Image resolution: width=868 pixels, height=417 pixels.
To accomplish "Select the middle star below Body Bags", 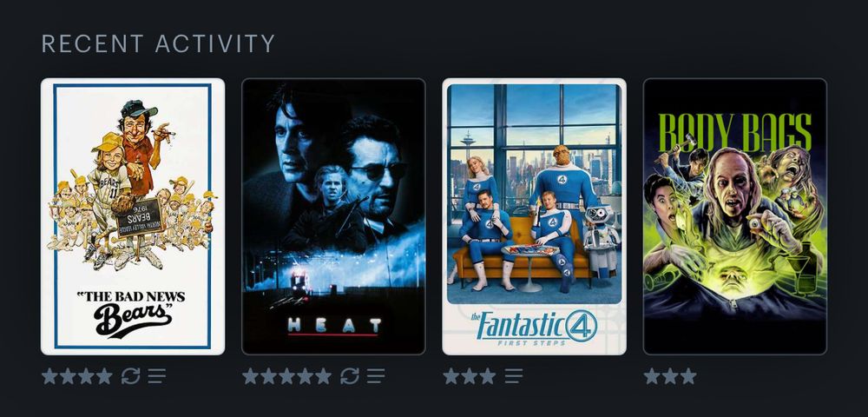I will point(670,376).
